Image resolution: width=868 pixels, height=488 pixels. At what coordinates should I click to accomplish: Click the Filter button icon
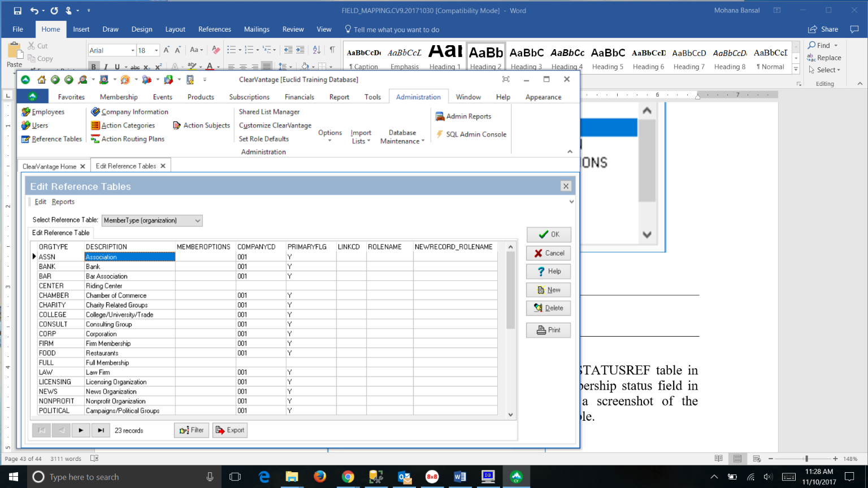(x=184, y=430)
